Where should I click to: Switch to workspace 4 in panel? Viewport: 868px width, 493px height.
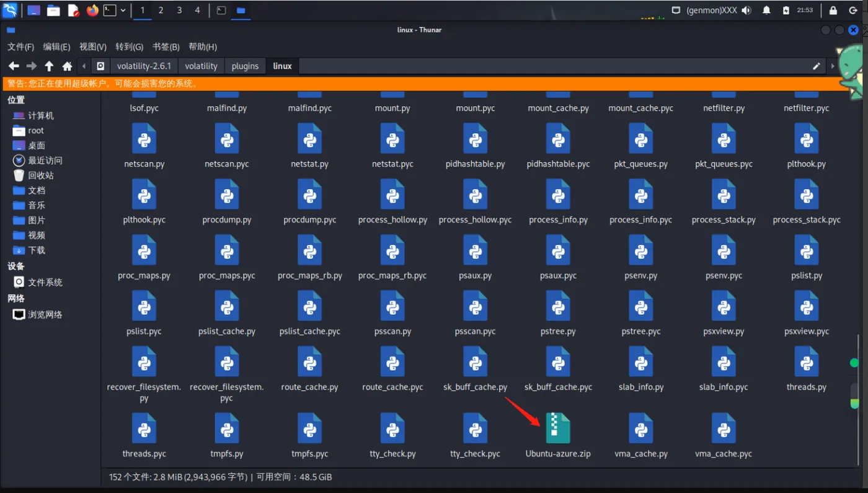click(197, 10)
